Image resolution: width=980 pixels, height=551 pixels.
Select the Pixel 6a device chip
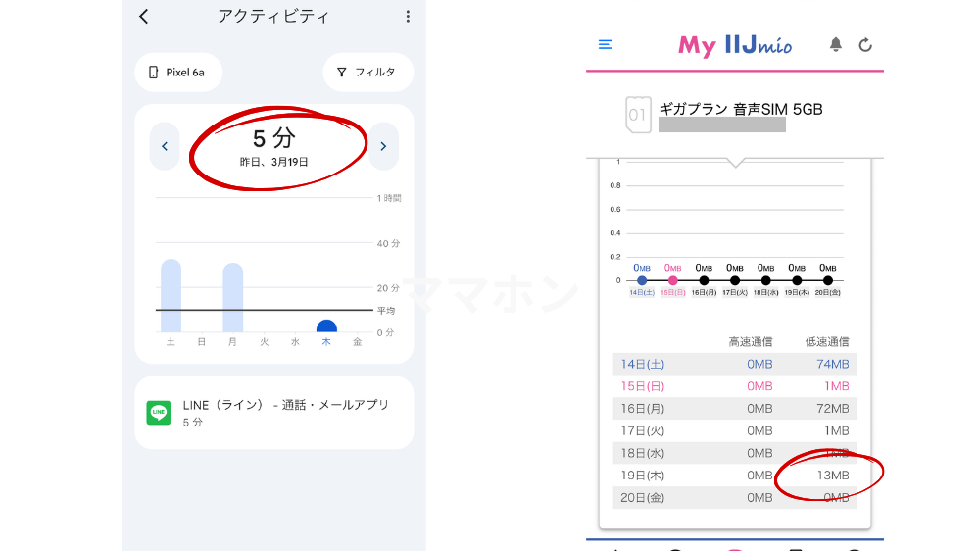coord(178,73)
